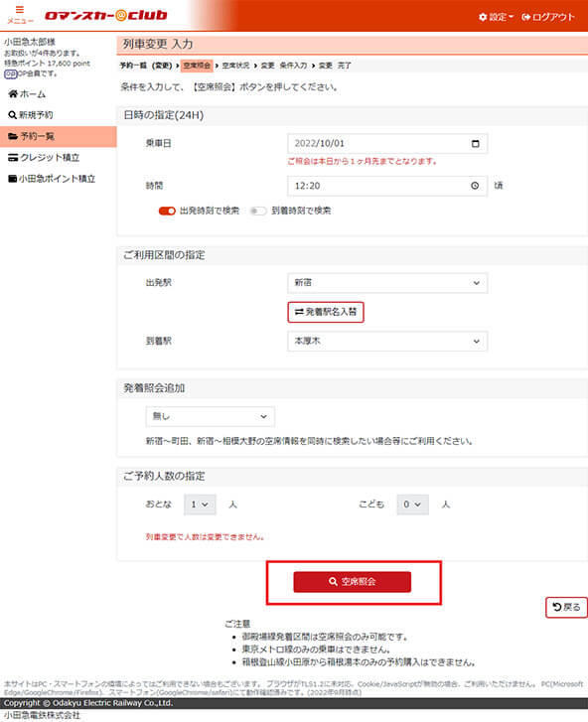The width and height of the screenshot is (588, 722).
Task: Open 新規予約 from the sidebar
Action: pyautogui.click(x=31, y=115)
